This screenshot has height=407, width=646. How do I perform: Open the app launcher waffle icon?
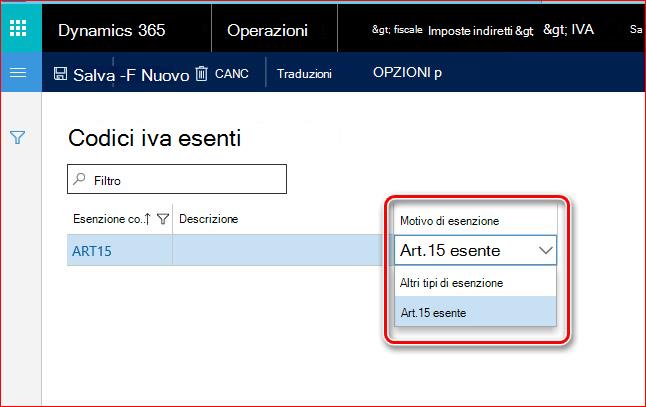click(18, 28)
